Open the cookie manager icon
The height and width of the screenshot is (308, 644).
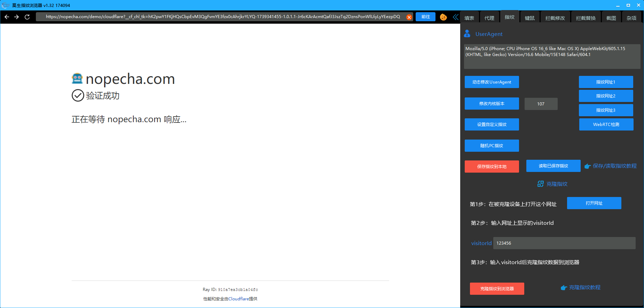tap(443, 17)
